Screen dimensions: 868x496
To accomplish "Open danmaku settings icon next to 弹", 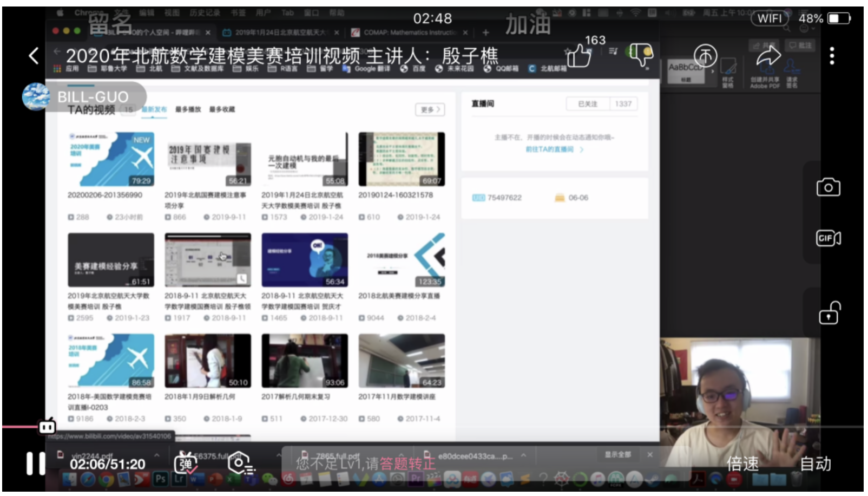I will coord(241,464).
